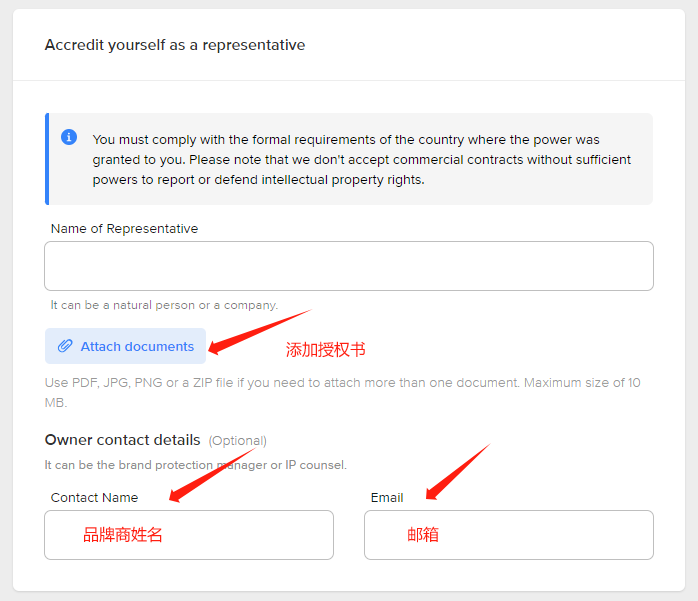Click the blue info icon in the notice
The height and width of the screenshot is (601, 698).
coord(69,137)
